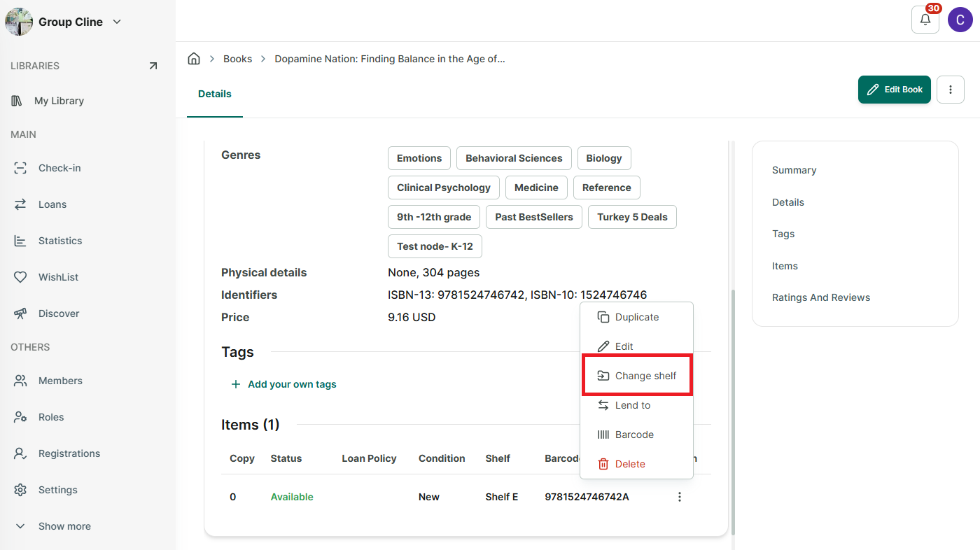Click the Members people icon
Screen dimensions: 980x550
point(20,381)
